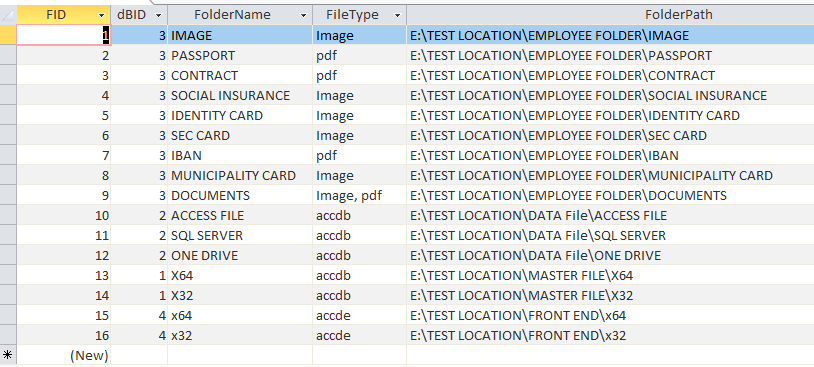The width and height of the screenshot is (814, 367).
Task: Select the row selector for x32 accde record
Action: (x=8, y=335)
